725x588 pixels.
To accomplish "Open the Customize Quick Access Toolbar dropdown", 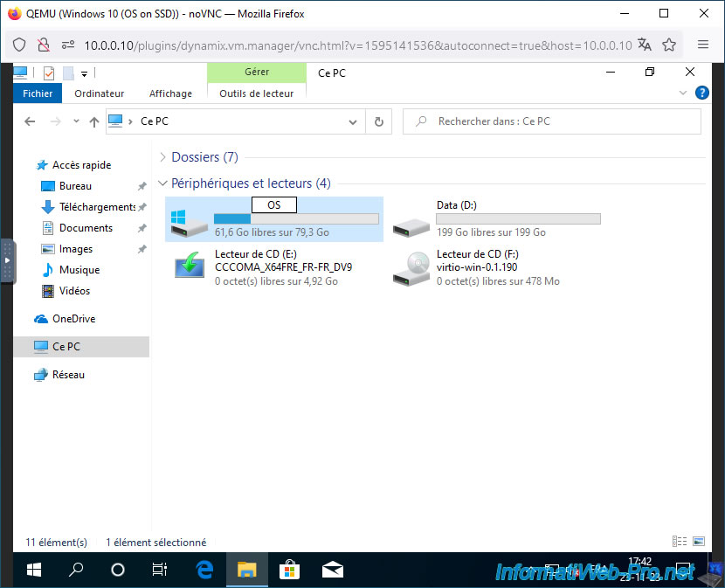I will pyautogui.click(x=84, y=73).
